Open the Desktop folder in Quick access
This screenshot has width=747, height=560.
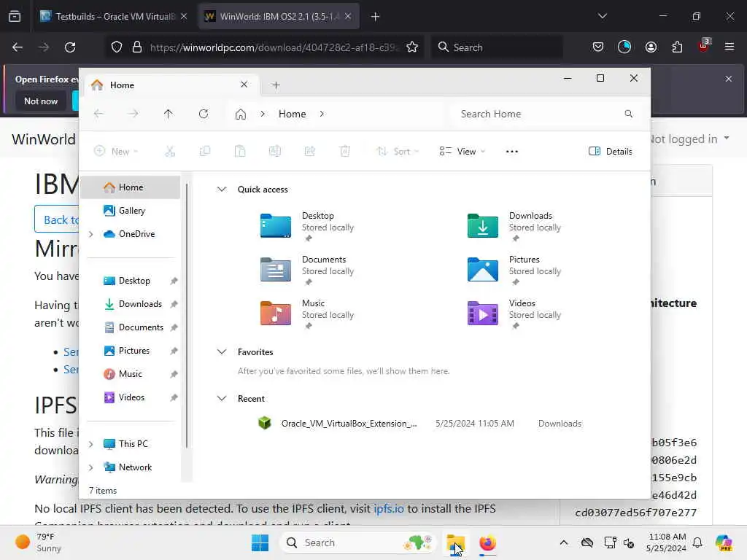click(x=308, y=226)
